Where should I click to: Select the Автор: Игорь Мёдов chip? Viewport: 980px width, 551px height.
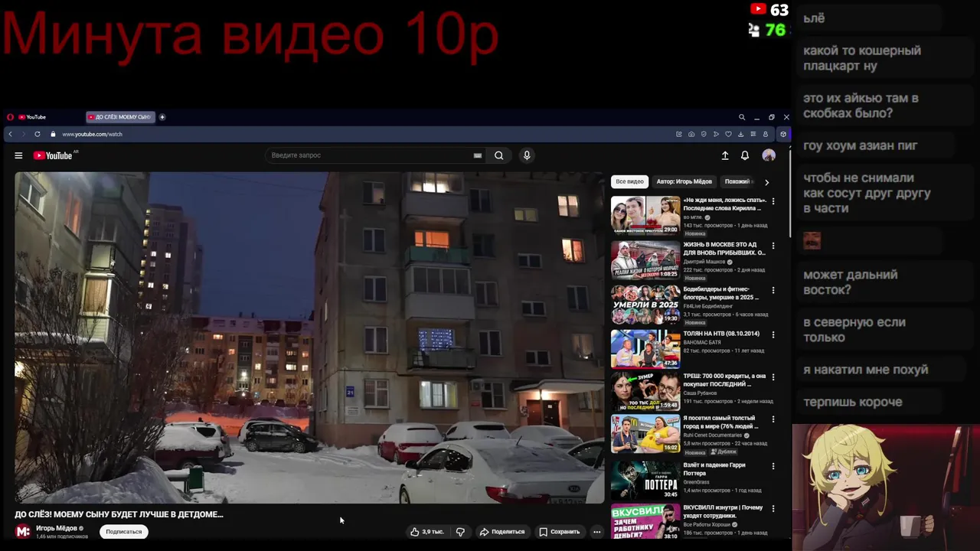[684, 182]
